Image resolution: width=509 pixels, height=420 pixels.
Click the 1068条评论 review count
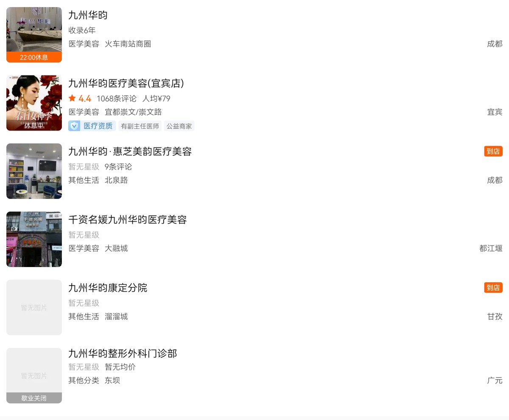117,99
